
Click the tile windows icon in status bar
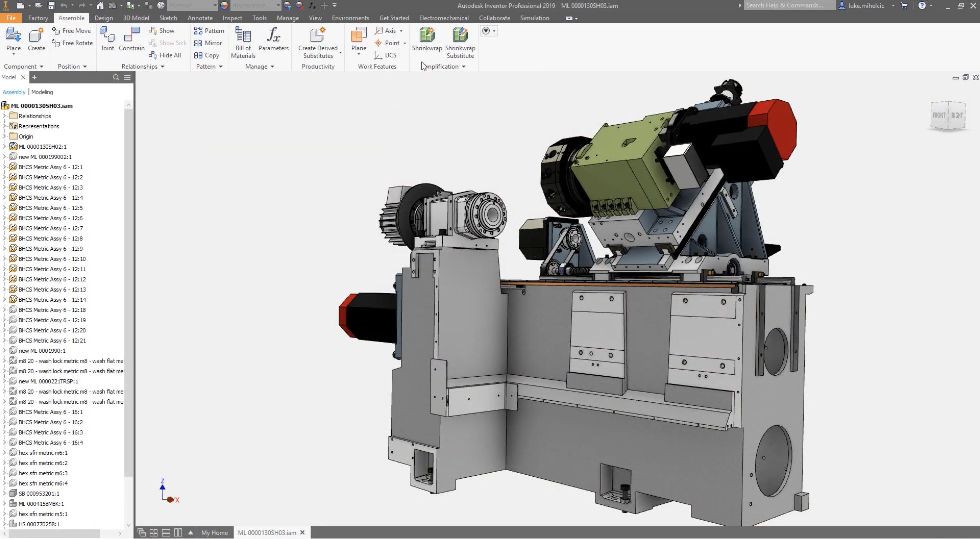(154, 533)
